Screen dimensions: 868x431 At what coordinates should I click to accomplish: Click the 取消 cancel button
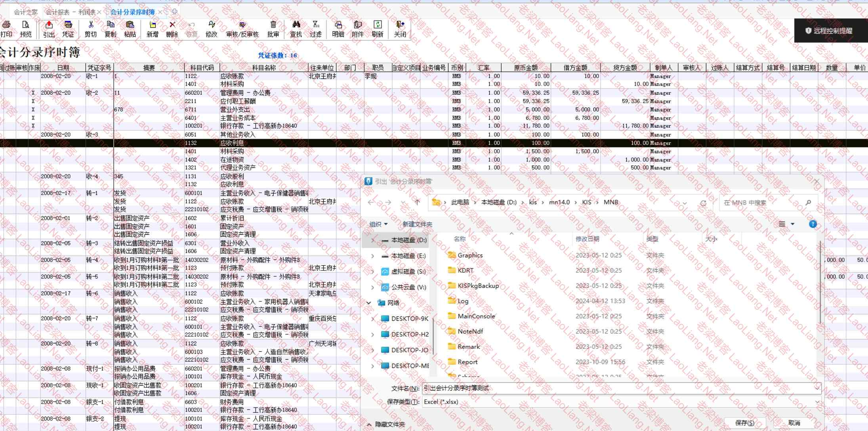[794, 423]
